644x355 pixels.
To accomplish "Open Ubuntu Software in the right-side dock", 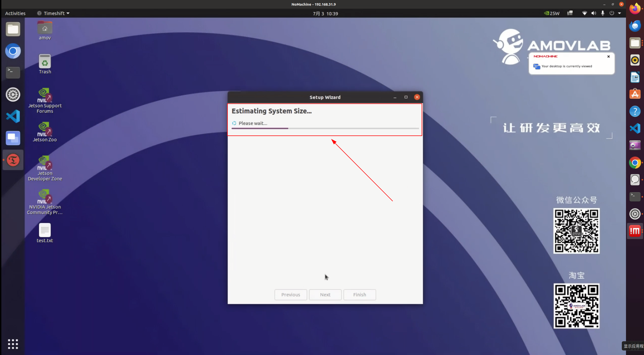I will pos(635,94).
